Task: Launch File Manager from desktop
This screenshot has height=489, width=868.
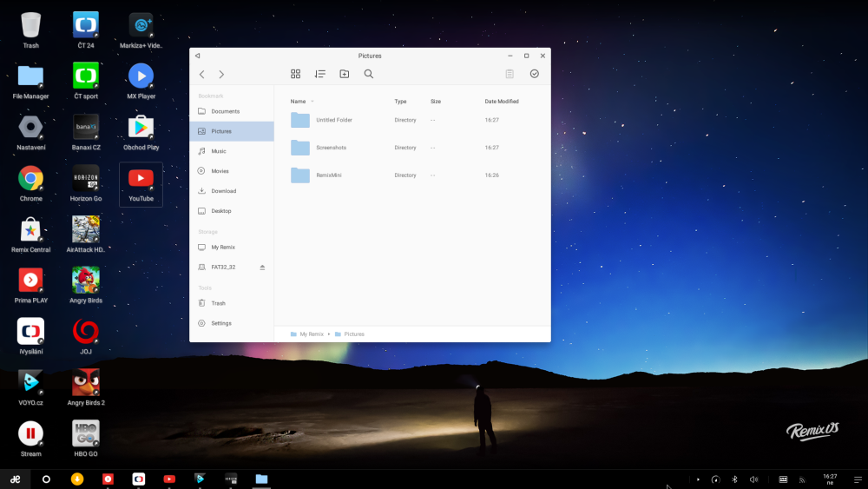Action: click(x=30, y=82)
